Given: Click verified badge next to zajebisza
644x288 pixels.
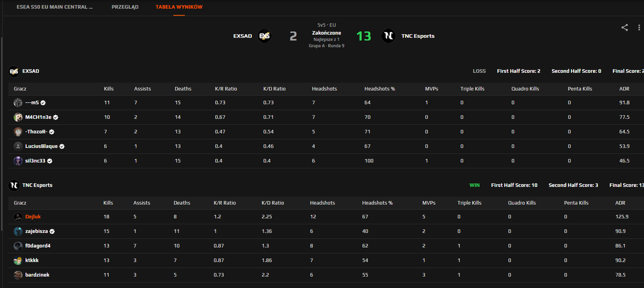Looking at the screenshot, I should pos(53,231).
